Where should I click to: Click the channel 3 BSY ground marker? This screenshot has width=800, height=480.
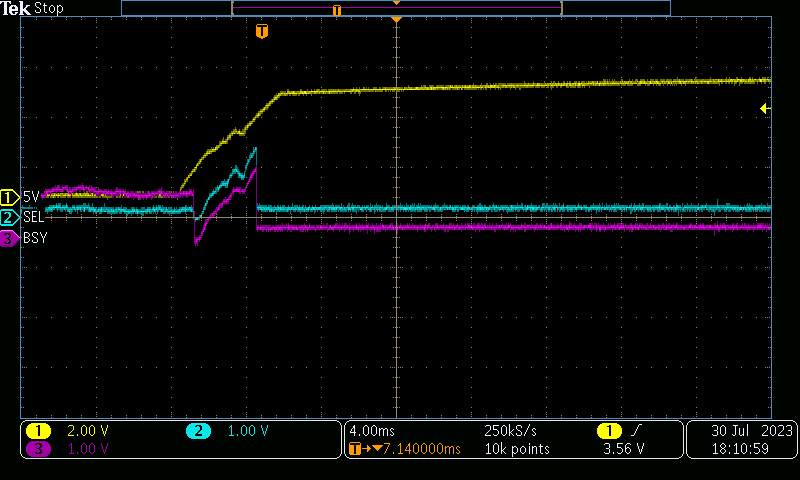point(9,238)
